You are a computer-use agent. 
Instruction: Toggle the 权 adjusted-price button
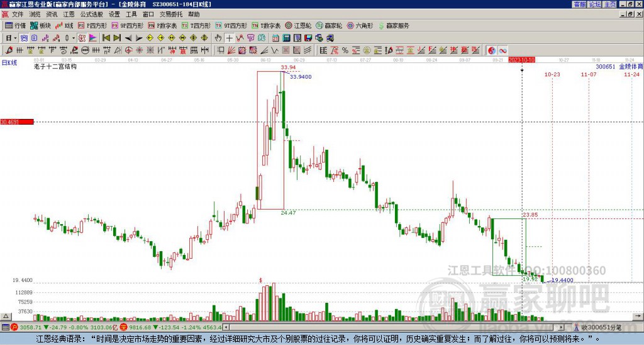click(82, 38)
